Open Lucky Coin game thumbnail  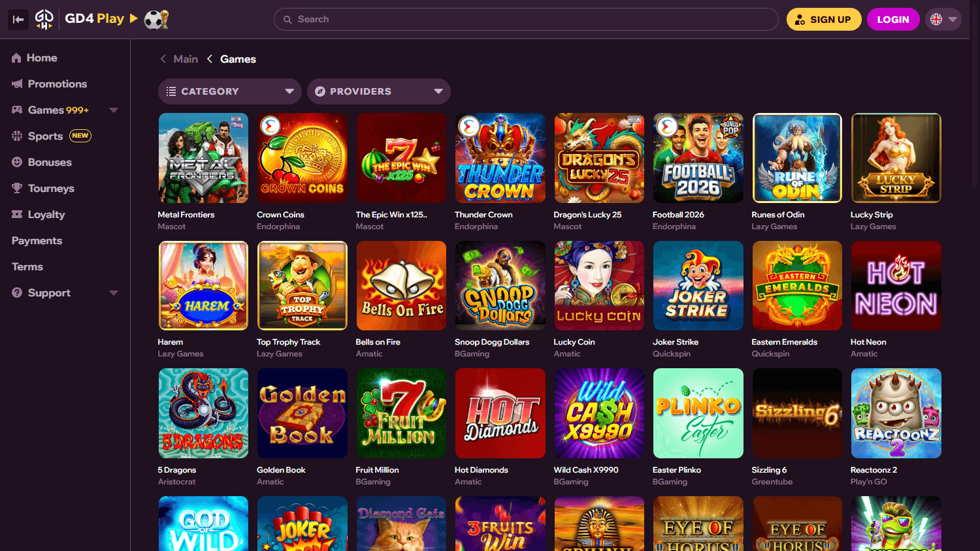click(x=599, y=285)
